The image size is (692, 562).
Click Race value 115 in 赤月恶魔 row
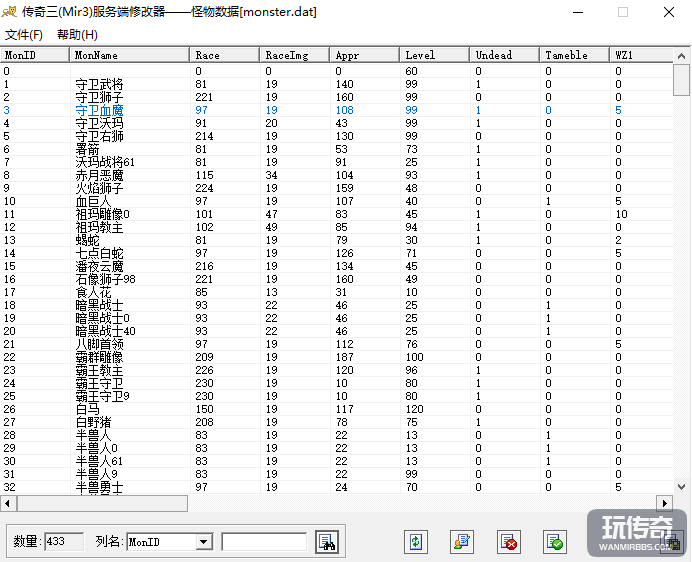(x=204, y=175)
